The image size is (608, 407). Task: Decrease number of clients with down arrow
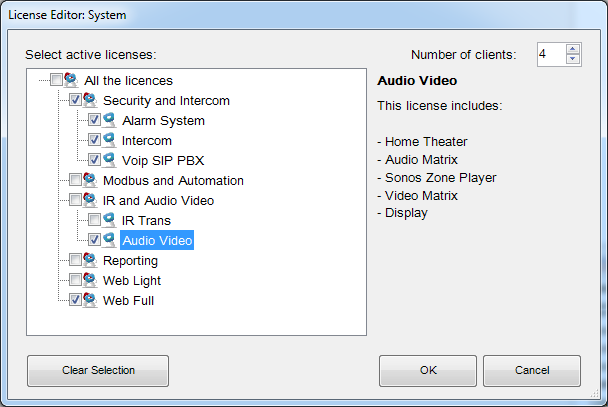coord(572,60)
